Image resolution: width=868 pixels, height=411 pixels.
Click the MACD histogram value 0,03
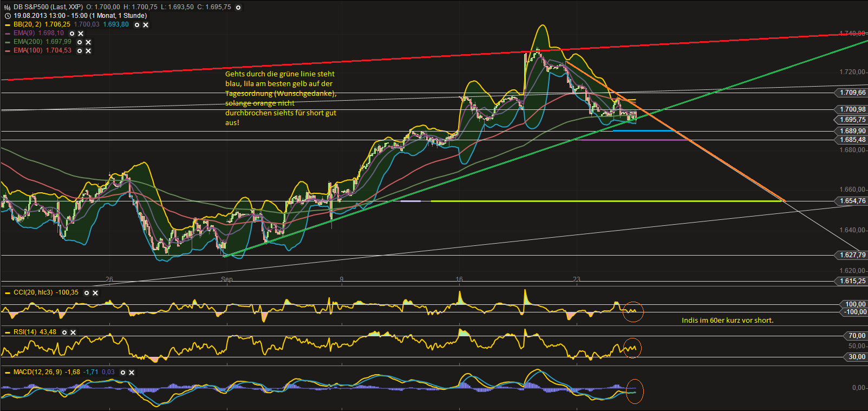(108, 372)
